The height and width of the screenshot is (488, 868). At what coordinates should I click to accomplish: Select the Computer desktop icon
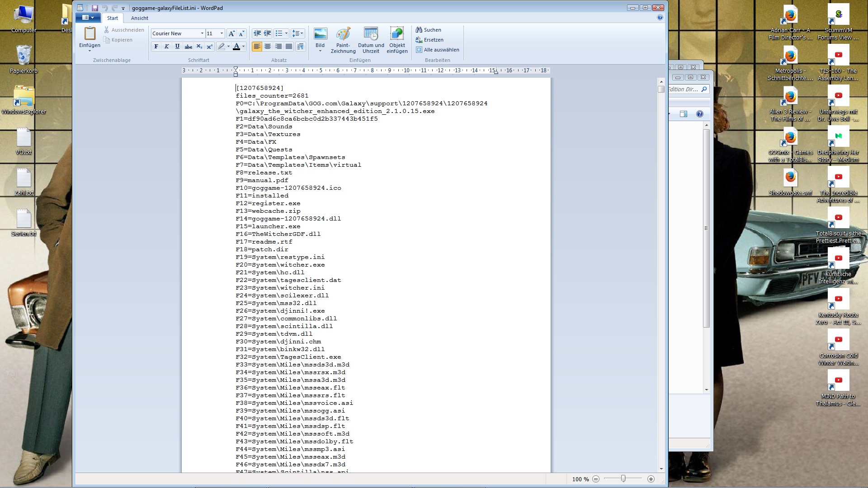click(24, 19)
